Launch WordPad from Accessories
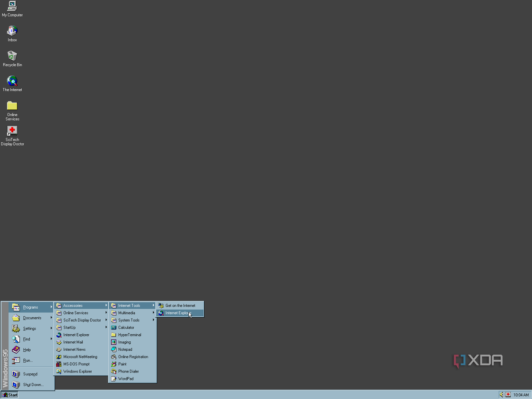Viewport: 532px width, 399px height. [x=133, y=379]
